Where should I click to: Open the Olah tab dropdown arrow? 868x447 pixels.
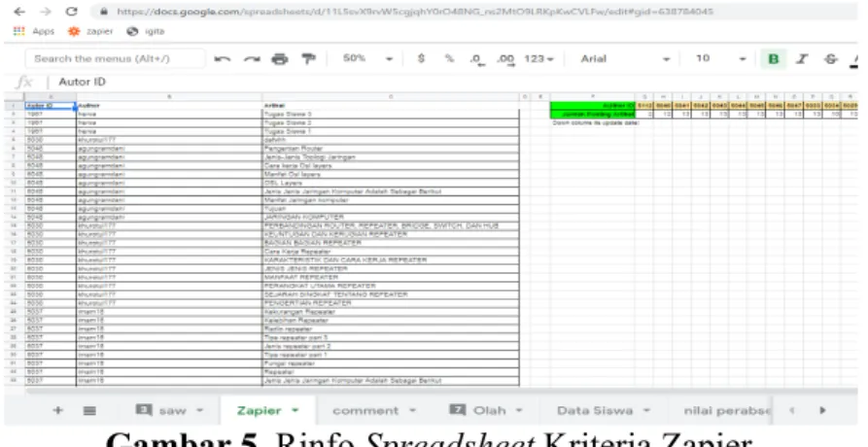[519, 410]
